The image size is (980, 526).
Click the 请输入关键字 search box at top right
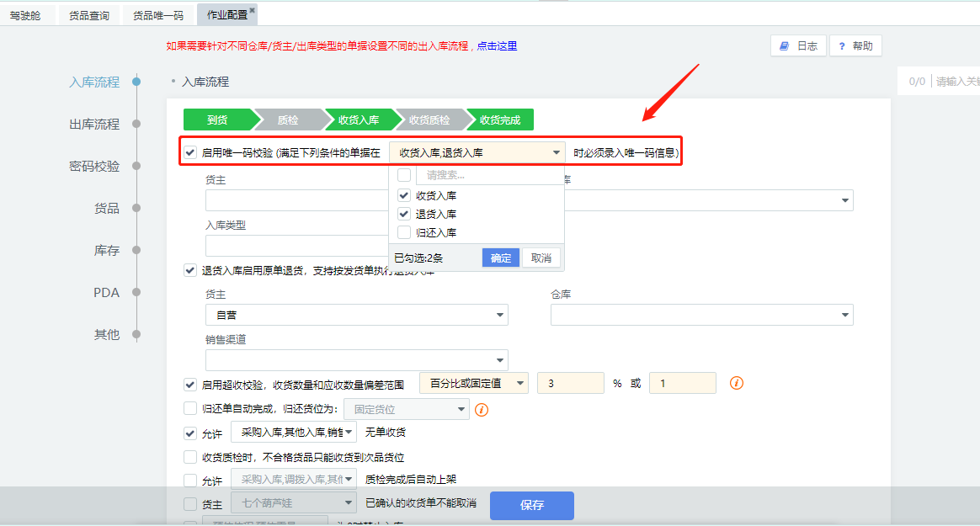pyautogui.click(x=957, y=81)
